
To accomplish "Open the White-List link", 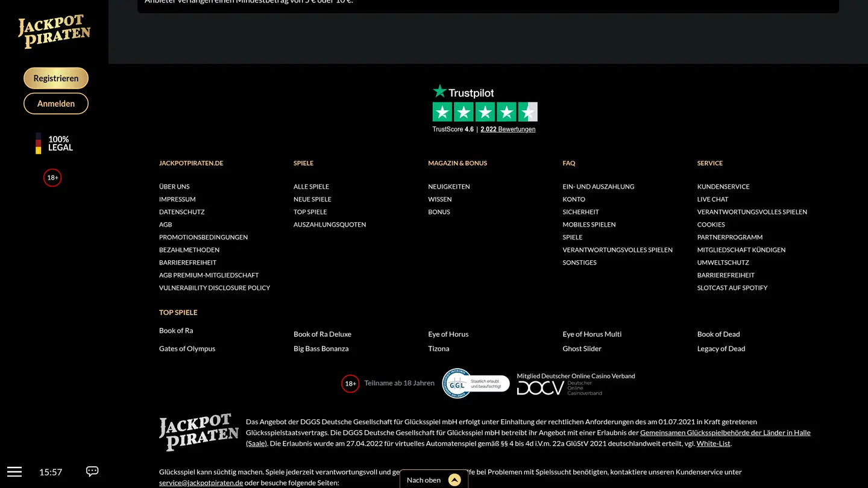I will (713, 443).
